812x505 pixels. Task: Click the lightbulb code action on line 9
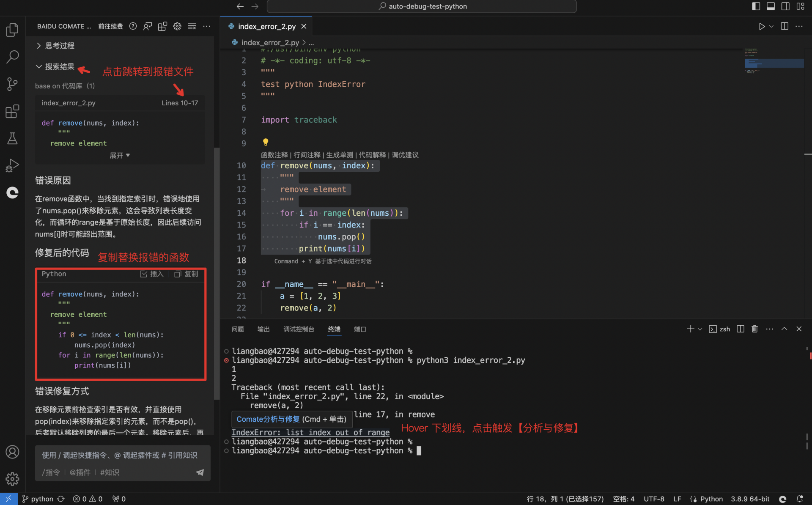[x=266, y=142]
